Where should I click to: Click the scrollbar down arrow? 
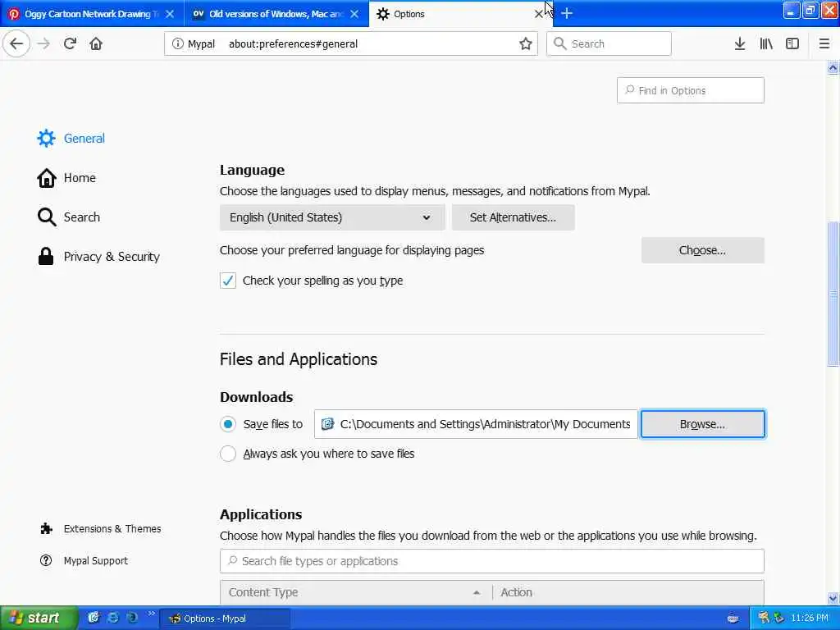833,598
